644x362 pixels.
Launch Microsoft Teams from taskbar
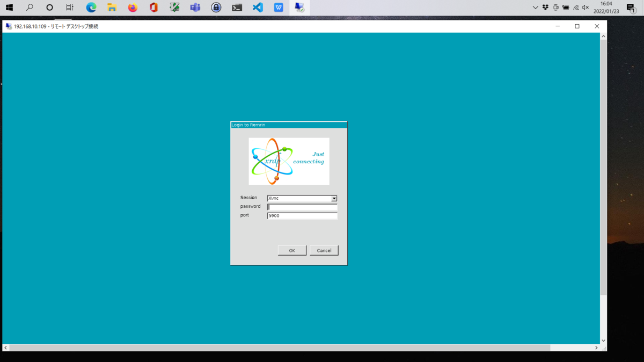click(195, 8)
